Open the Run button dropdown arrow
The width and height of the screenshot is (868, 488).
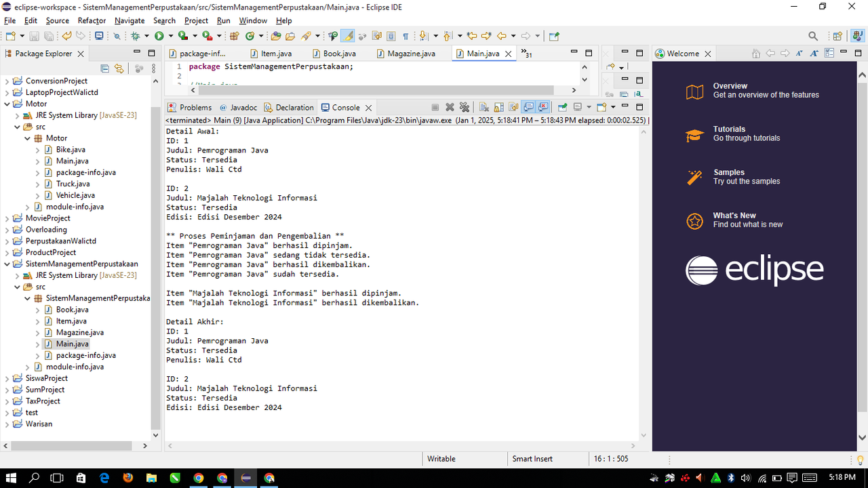click(170, 36)
